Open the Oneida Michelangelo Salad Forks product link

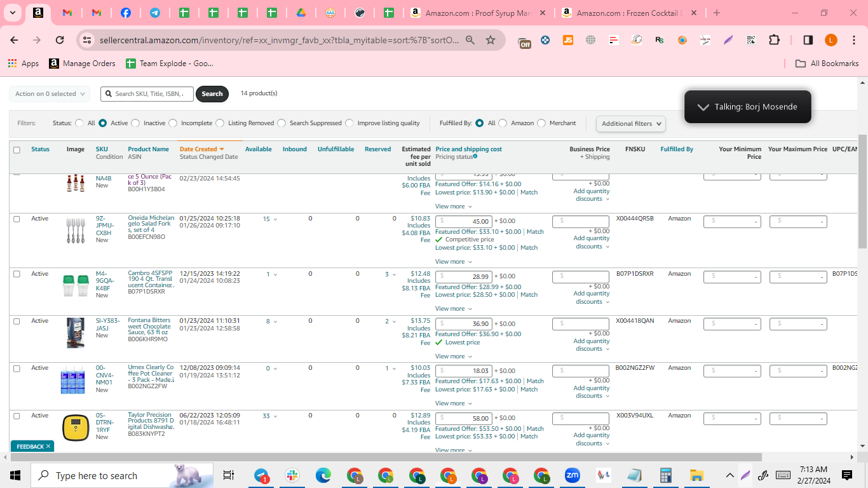[x=151, y=224]
